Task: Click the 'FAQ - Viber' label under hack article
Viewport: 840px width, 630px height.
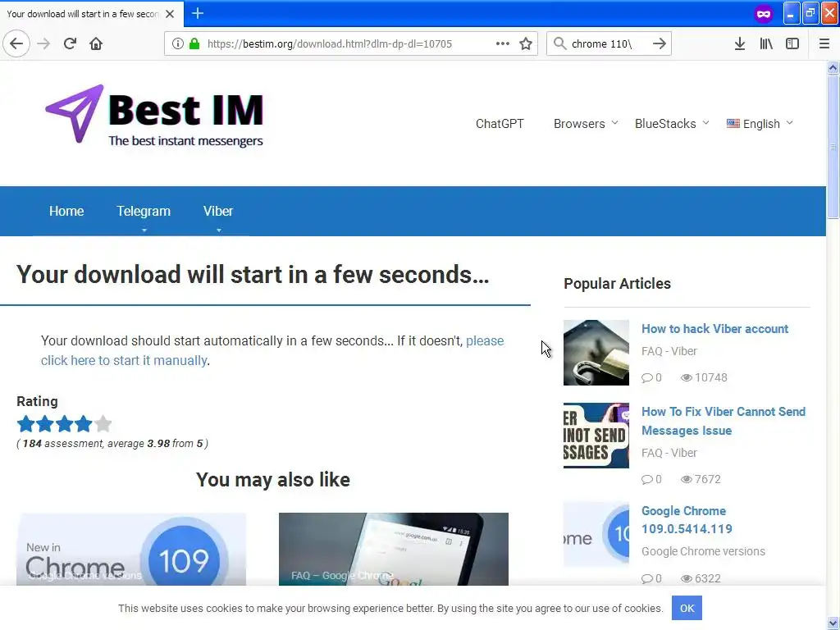Action: [x=669, y=351]
